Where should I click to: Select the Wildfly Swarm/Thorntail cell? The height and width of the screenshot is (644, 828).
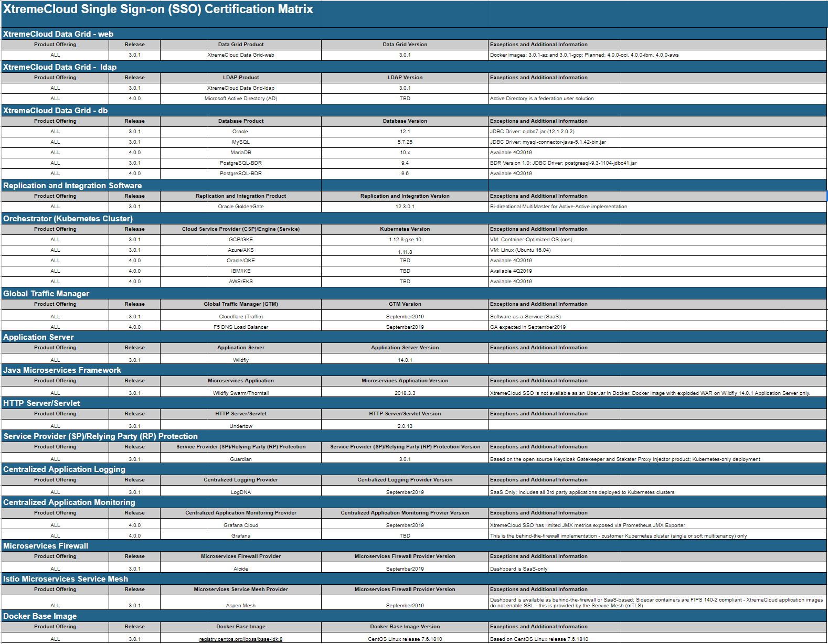click(241, 393)
